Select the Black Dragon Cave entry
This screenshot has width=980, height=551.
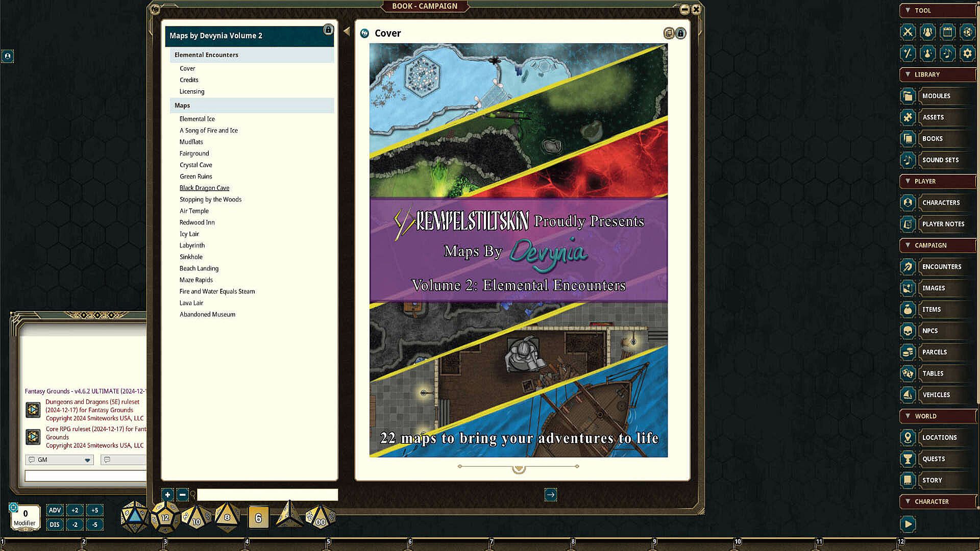pyautogui.click(x=204, y=188)
